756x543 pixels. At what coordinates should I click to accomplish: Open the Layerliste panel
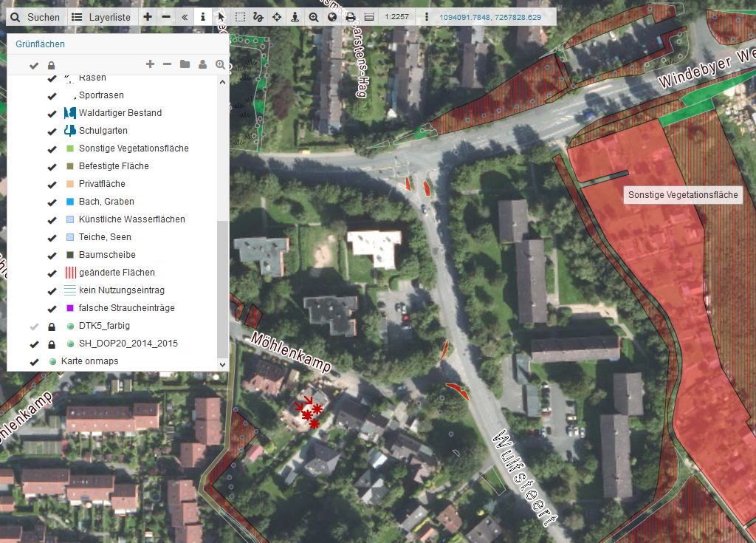[x=101, y=17]
